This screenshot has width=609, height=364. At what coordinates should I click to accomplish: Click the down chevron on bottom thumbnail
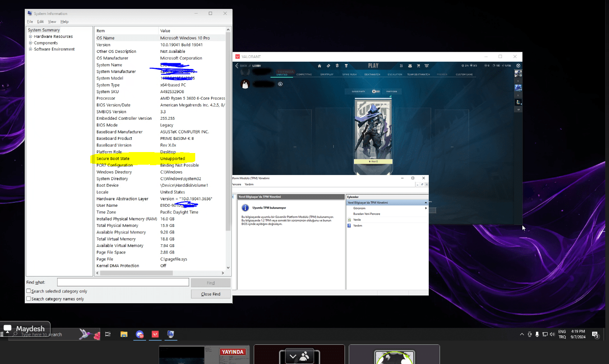click(x=293, y=357)
